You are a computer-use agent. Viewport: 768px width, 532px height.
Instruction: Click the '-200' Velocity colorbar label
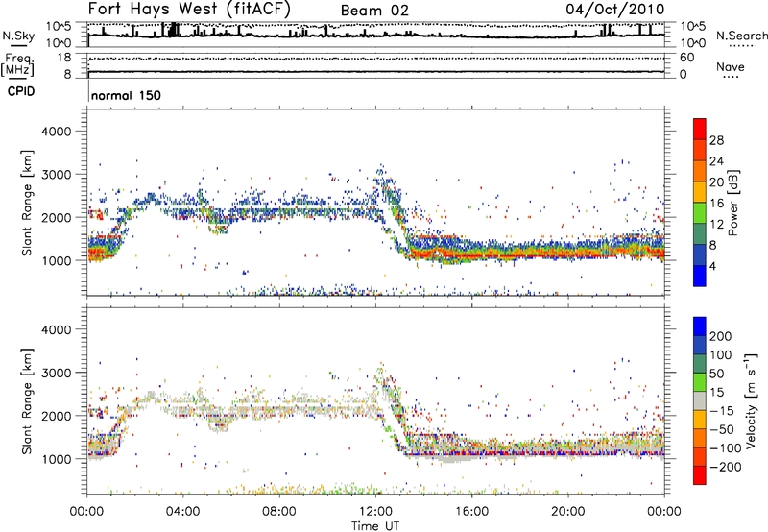pyautogui.click(x=726, y=467)
